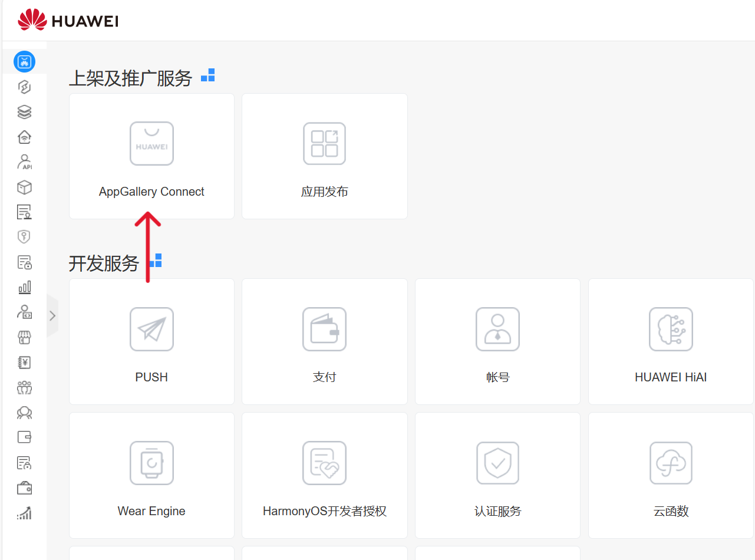Screen dimensions: 755x560
Task: Open the hexagon lightning-bolt sidebar icon
Action: (24, 87)
